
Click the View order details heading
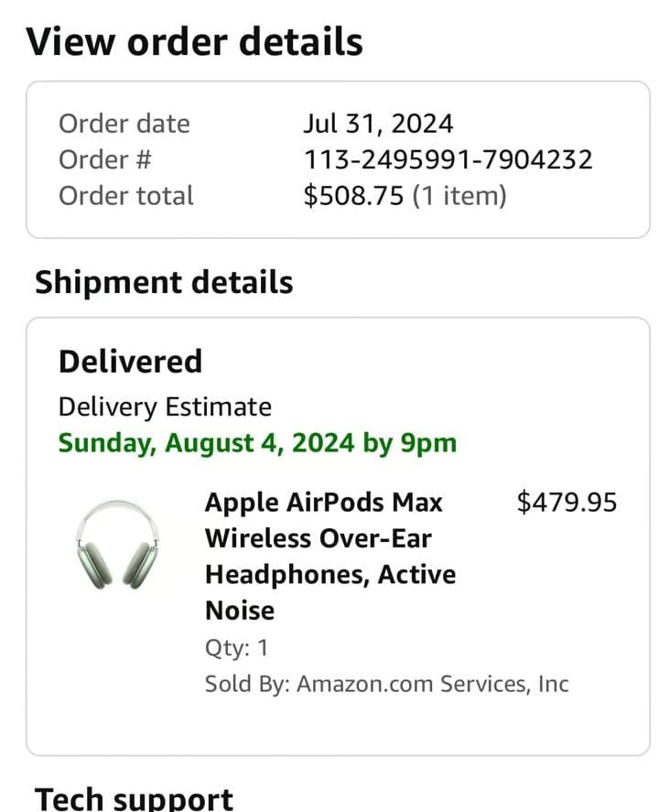(x=195, y=40)
